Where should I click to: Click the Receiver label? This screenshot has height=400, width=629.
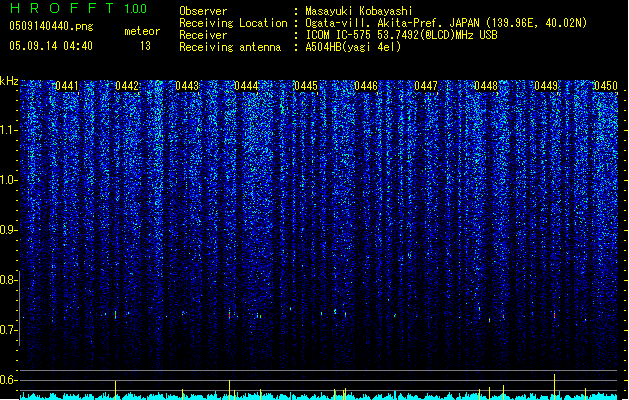tap(203, 35)
